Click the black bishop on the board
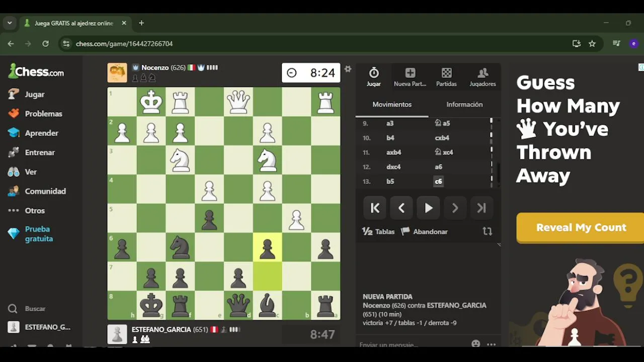This screenshot has height=362, width=644. tap(268, 305)
